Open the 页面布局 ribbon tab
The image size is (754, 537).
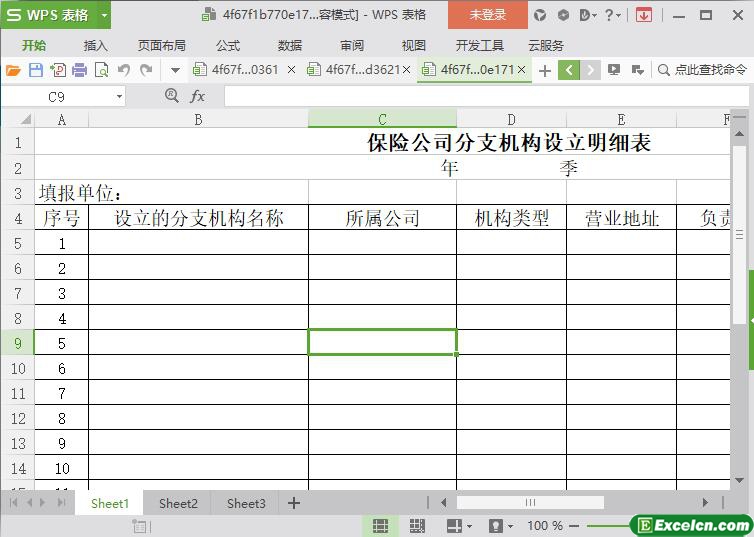coord(162,46)
